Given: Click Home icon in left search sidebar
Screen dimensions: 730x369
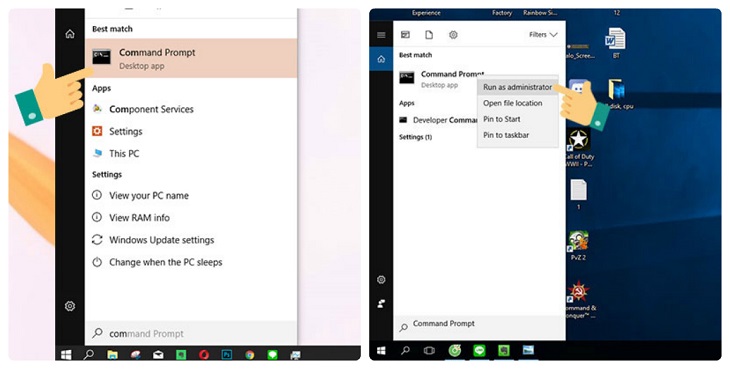Looking at the screenshot, I should (x=70, y=34).
